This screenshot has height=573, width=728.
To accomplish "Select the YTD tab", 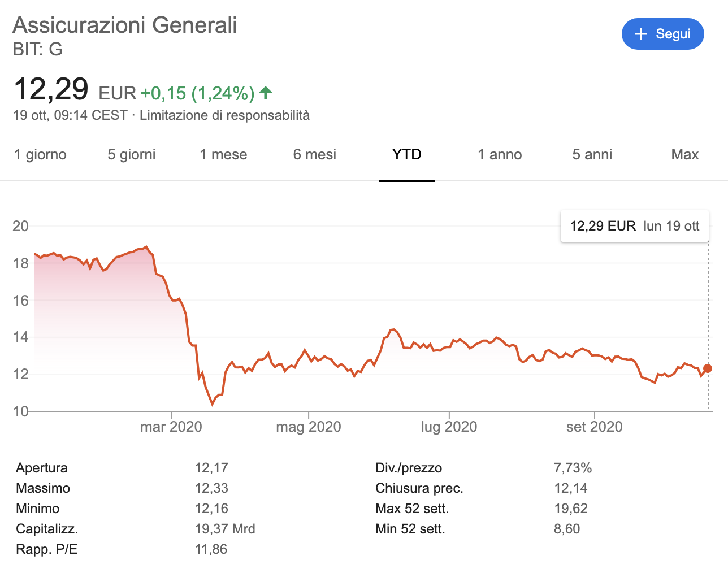I will [x=406, y=154].
